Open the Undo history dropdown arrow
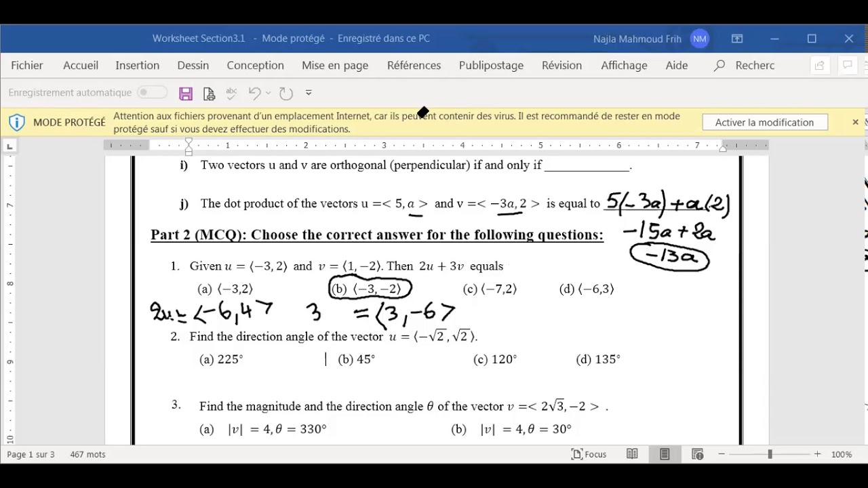 click(x=269, y=93)
